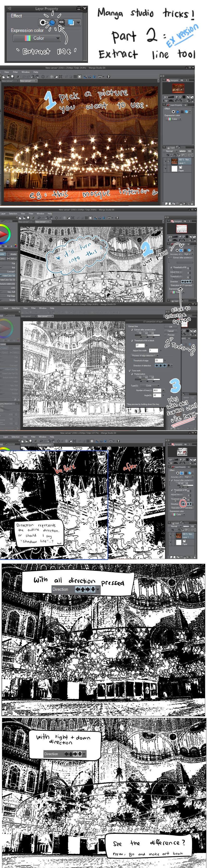The image size is (207, 868).
Task: Click Adjust line width field in LT dialog
Action: (154, 351)
